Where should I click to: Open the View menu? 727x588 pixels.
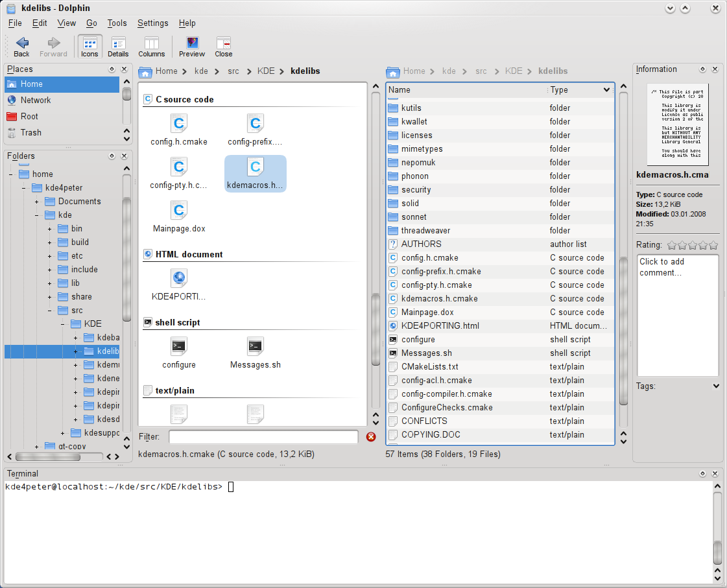click(x=66, y=23)
